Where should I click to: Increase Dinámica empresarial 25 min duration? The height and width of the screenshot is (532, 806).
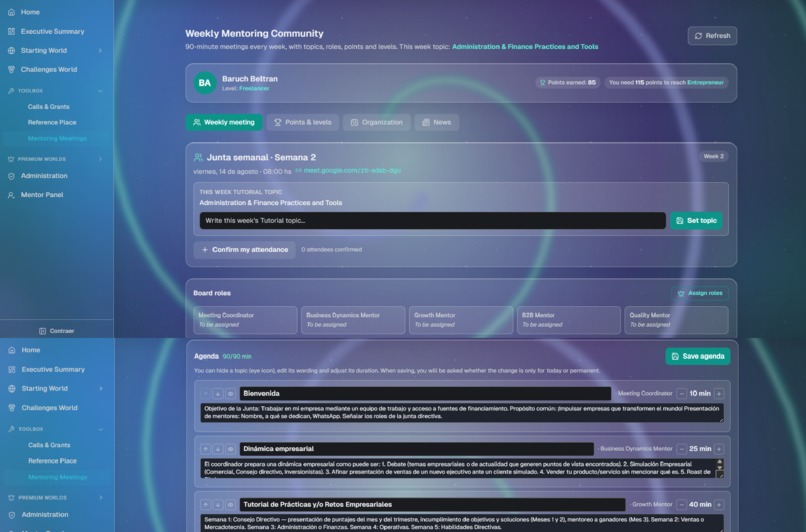pos(719,449)
